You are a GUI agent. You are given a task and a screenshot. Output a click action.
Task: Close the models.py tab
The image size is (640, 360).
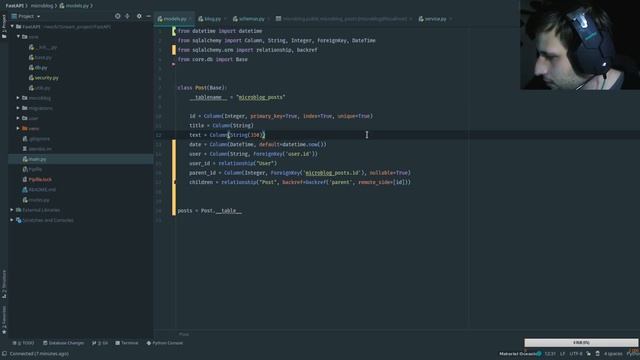190,19
